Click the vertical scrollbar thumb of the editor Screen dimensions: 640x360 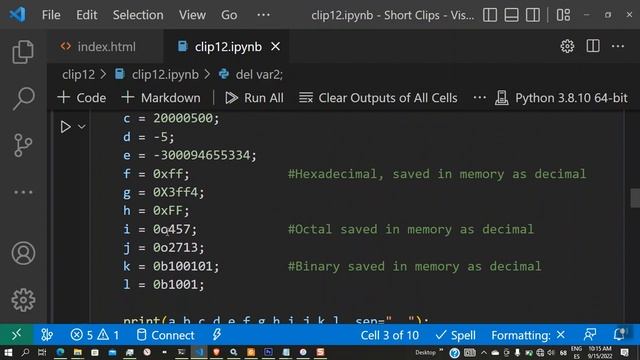click(635, 198)
